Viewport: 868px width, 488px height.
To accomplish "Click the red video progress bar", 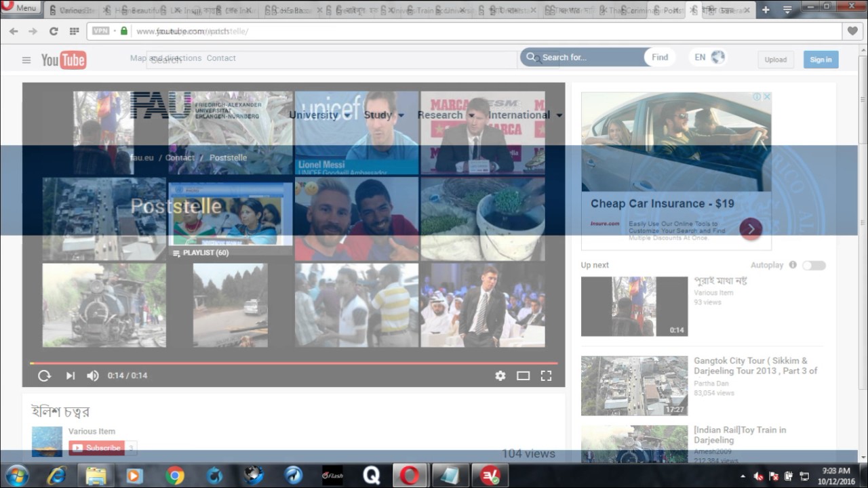I will click(x=294, y=363).
